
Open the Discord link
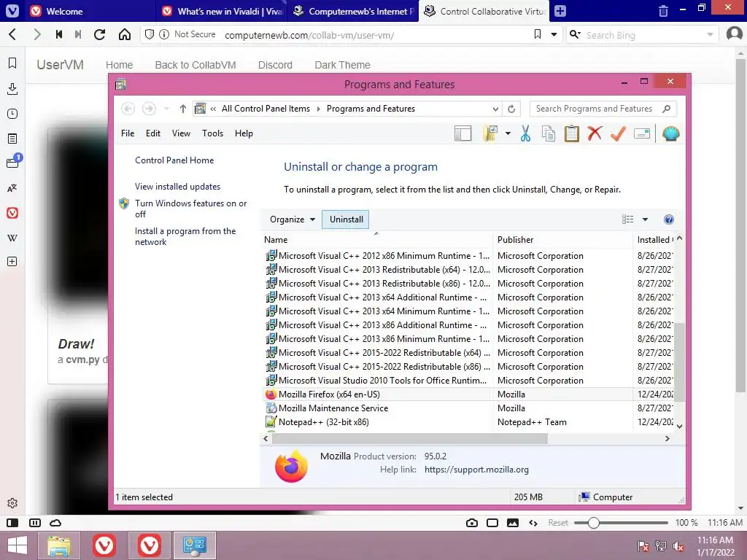pyautogui.click(x=275, y=65)
